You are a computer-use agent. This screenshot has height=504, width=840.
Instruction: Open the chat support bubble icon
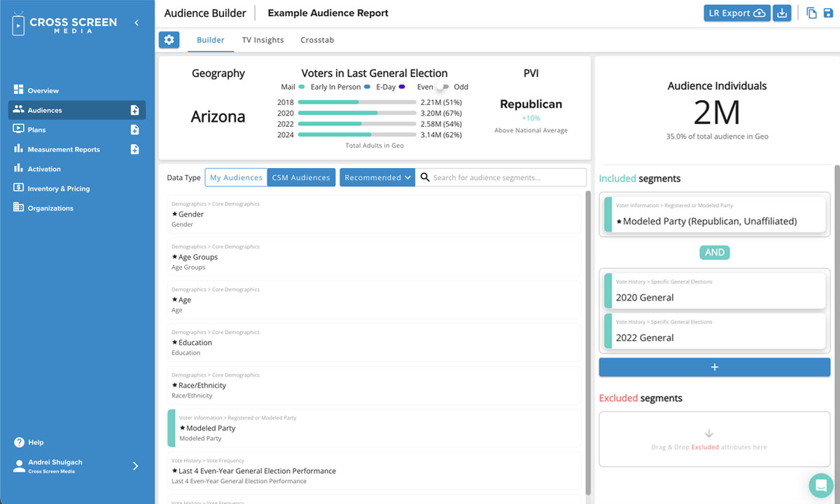point(818,485)
